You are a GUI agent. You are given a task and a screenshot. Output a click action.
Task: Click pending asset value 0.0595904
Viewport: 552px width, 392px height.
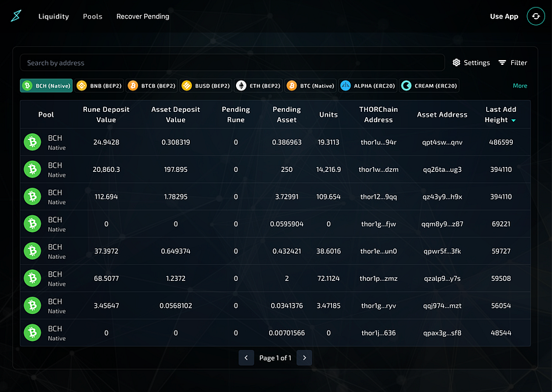pyautogui.click(x=286, y=224)
